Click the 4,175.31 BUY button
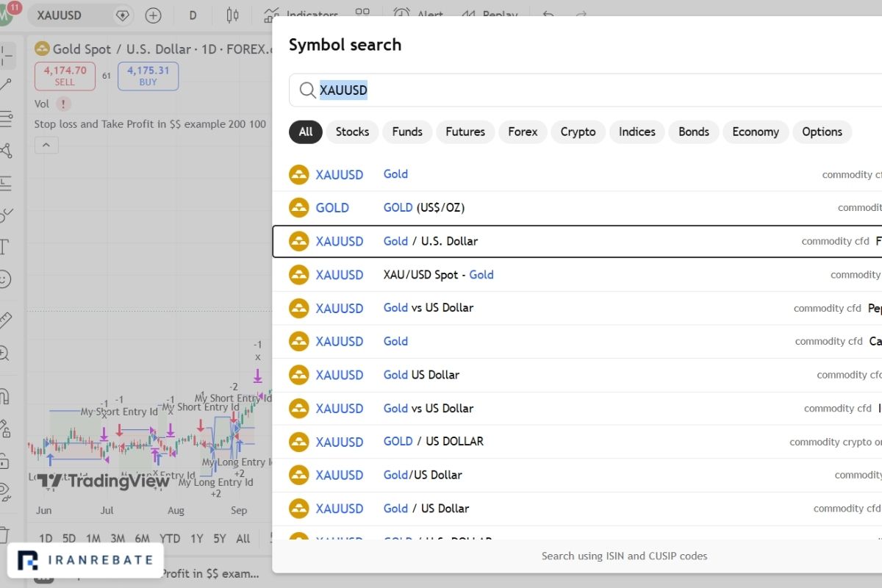Viewport: 882px width, 588px height. click(148, 76)
